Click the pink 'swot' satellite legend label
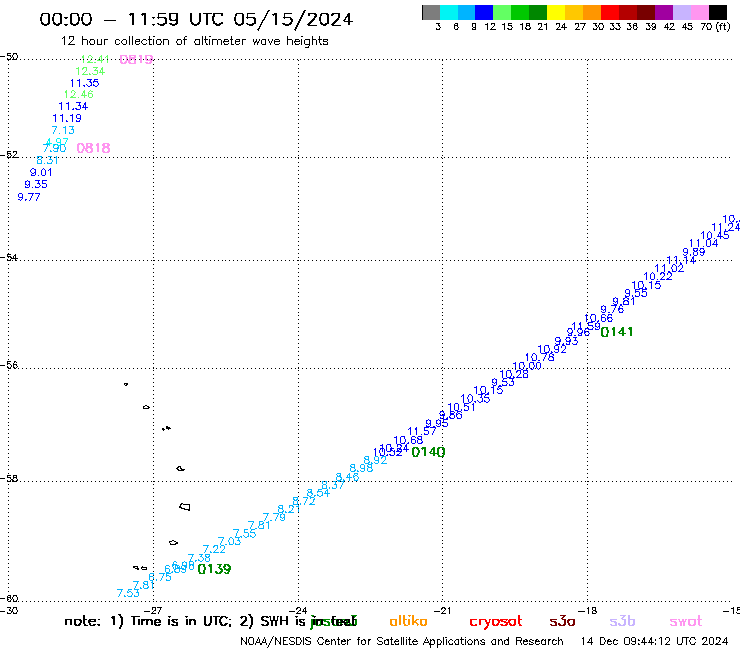 [x=686, y=622]
